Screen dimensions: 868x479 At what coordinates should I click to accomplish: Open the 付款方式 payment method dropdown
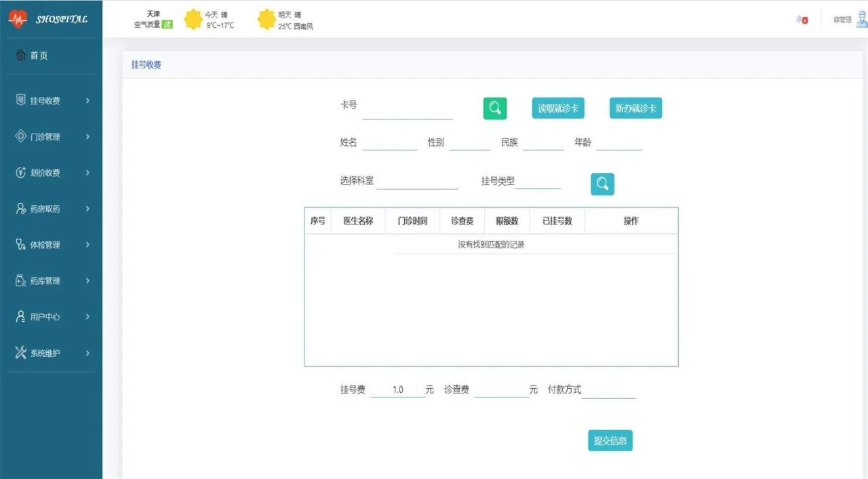coord(608,391)
